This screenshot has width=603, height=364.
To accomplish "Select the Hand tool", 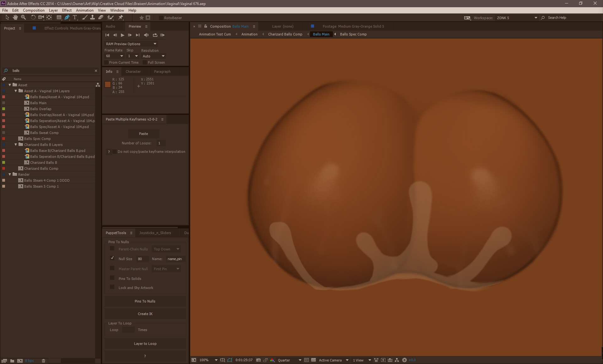I will tap(15, 18).
